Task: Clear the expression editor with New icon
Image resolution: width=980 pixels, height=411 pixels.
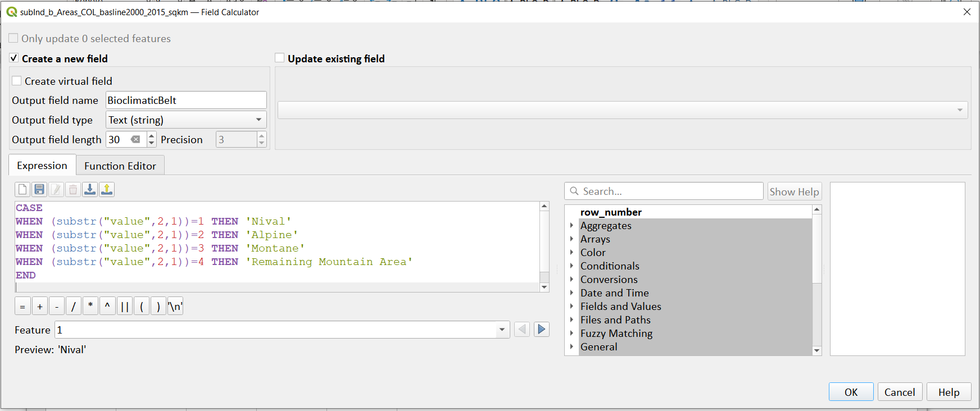Action: [x=22, y=190]
